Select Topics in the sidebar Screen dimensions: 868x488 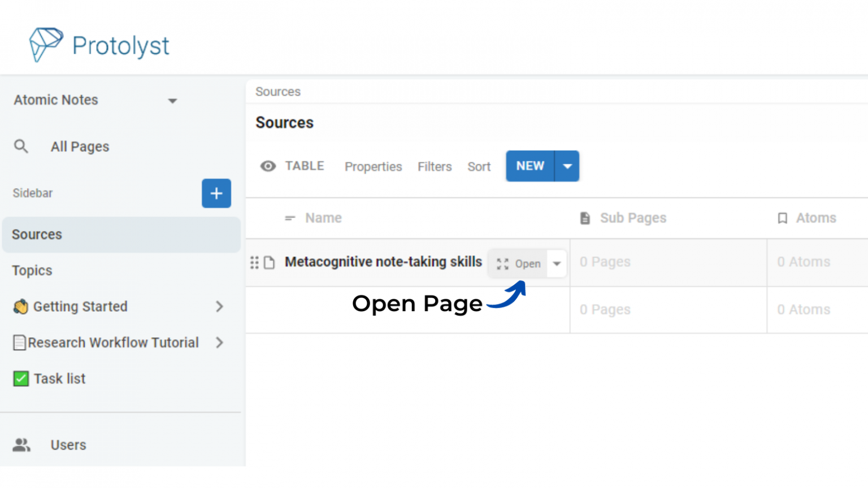[x=32, y=271]
